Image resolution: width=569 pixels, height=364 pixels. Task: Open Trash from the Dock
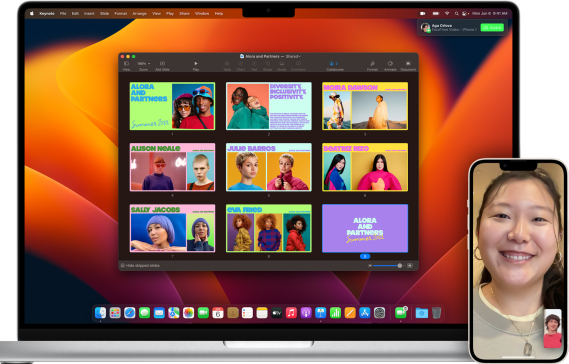pos(437,312)
